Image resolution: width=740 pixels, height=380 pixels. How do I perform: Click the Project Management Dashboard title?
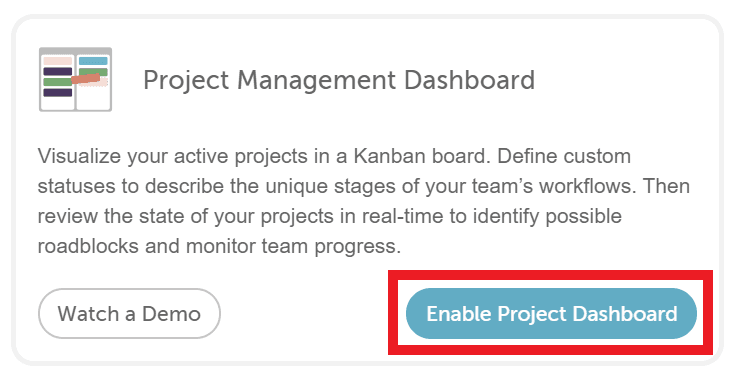[339, 80]
